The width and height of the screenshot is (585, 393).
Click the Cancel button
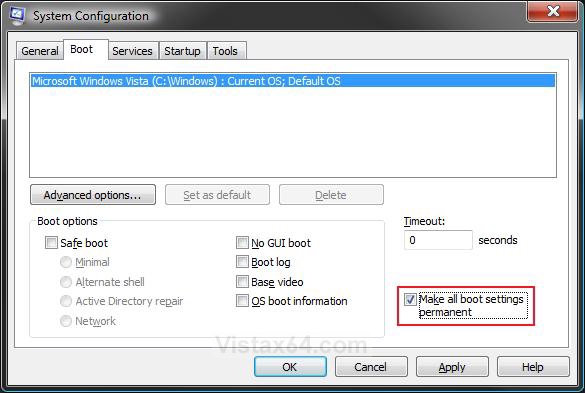point(371,367)
